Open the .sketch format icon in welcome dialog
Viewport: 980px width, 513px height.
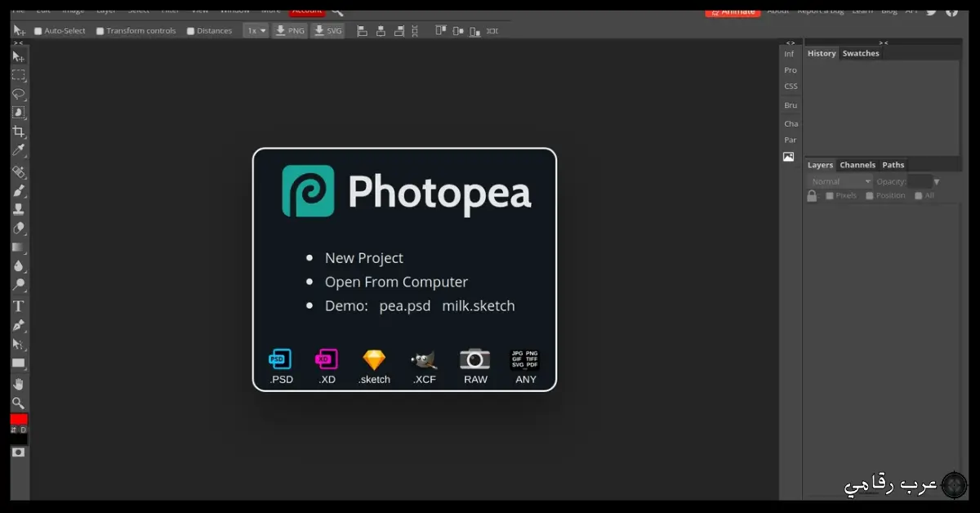[373, 359]
